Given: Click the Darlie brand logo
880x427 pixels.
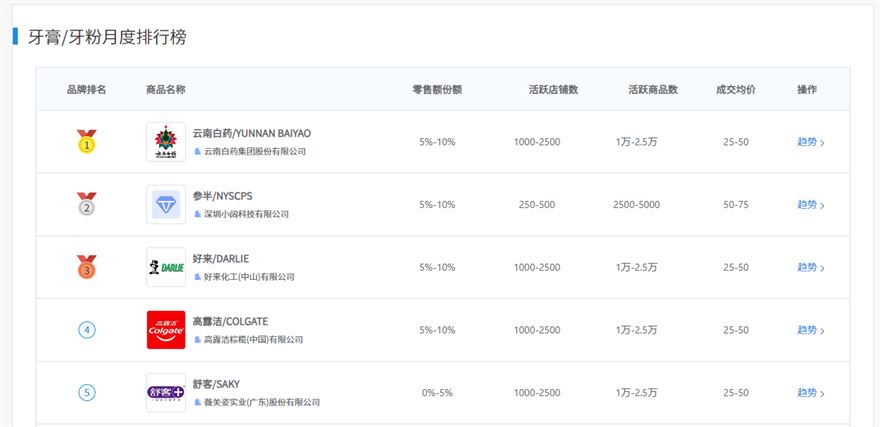Looking at the screenshot, I should coord(165,268).
